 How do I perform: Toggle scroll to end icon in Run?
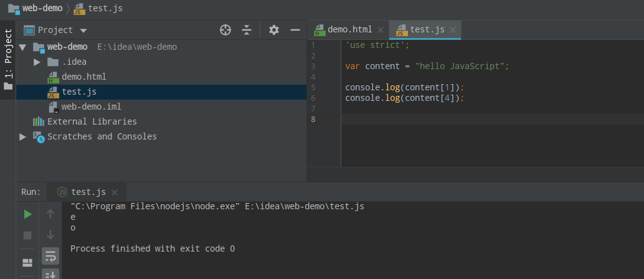coord(50,273)
